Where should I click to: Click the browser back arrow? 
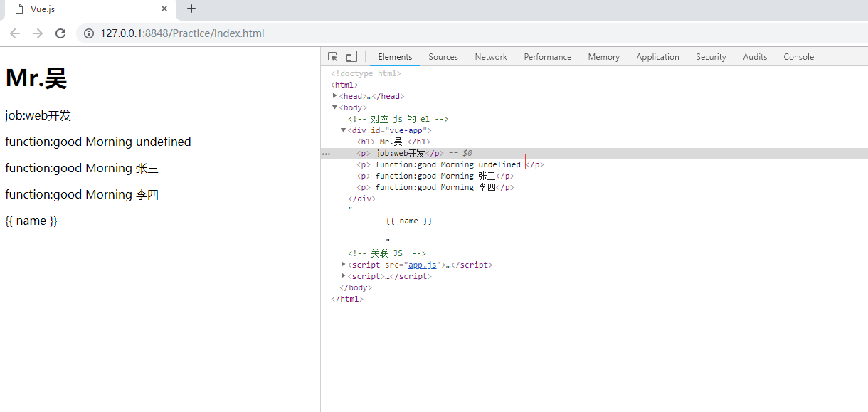[15, 33]
